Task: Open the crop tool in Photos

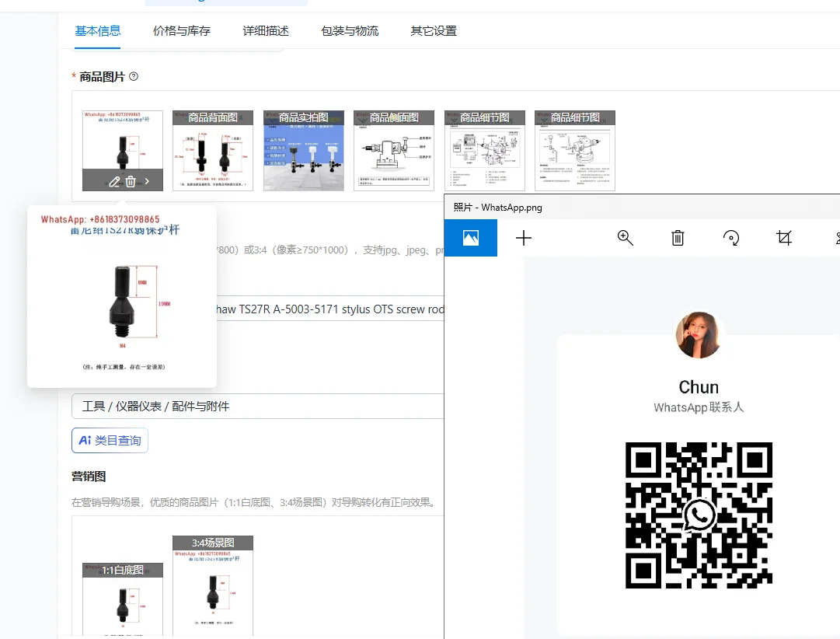Action: tap(784, 238)
